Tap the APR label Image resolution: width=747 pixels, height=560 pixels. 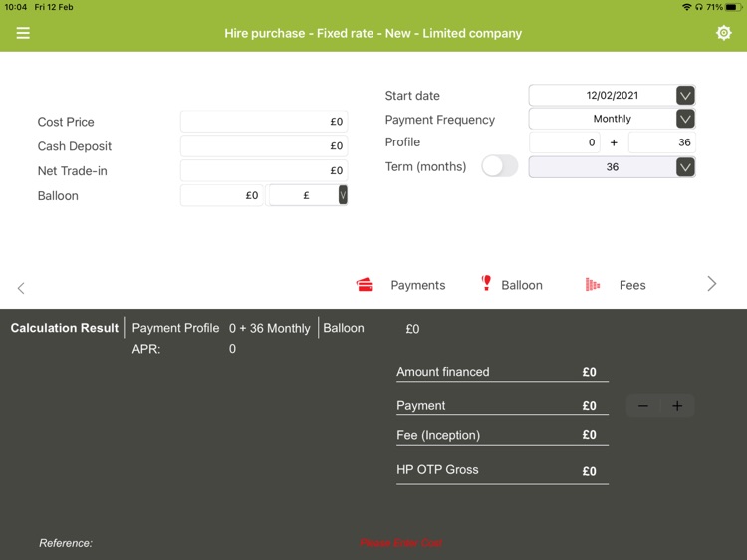point(146,349)
